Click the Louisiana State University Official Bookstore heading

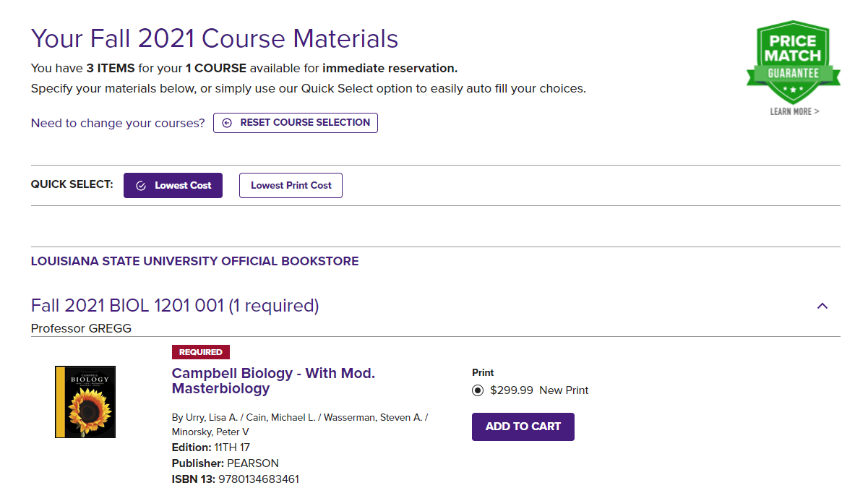(194, 261)
